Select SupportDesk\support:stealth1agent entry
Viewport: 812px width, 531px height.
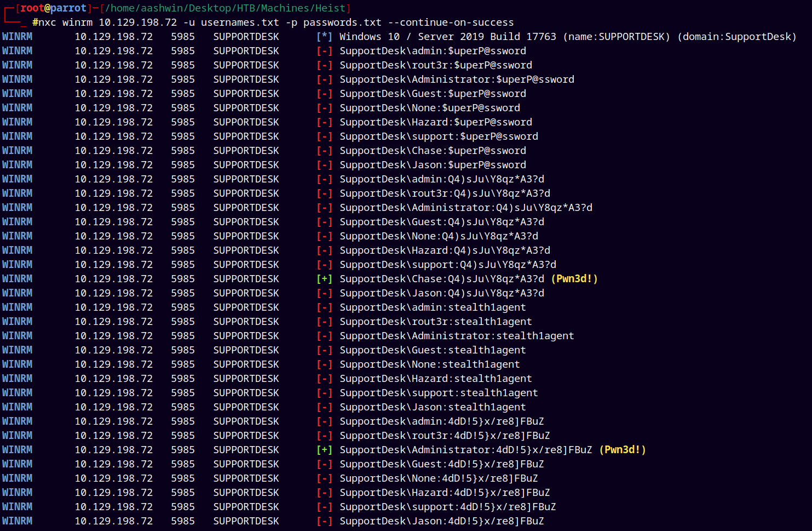point(439,393)
